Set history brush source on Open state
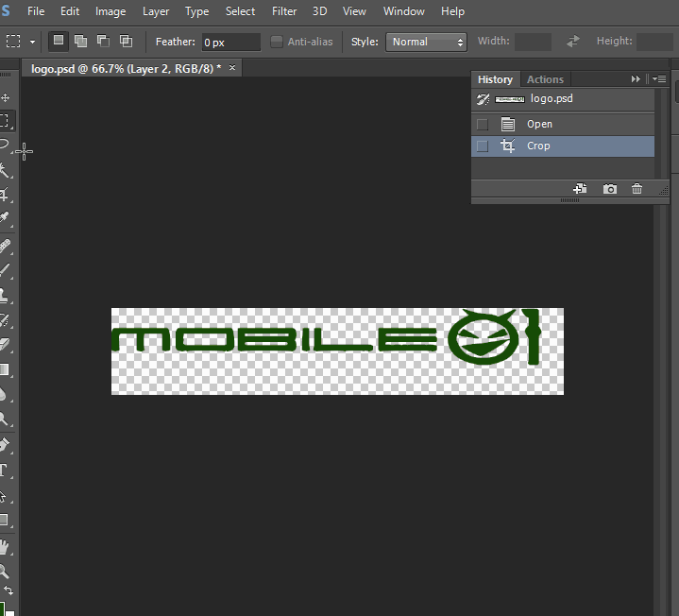The height and width of the screenshot is (616, 679). 482,125
